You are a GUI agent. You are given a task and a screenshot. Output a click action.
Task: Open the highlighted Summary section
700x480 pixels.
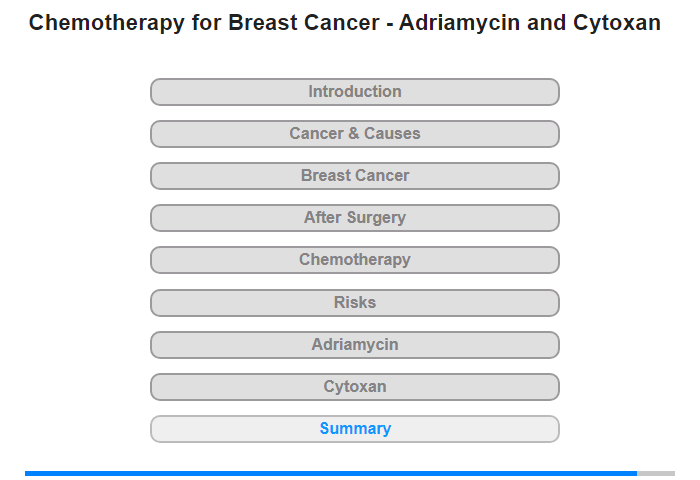pyautogui.click(x=355, y=429)
